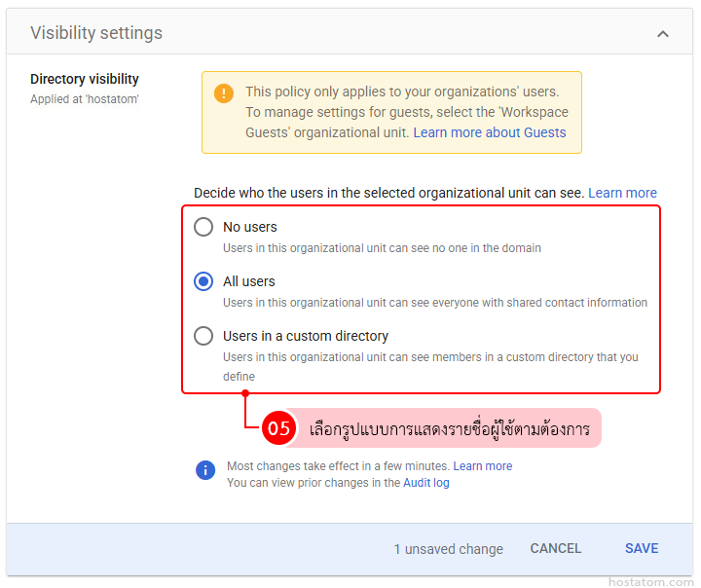Click the Visibility settings header title
The height and width of the screenshot is (588, 701).
96,33
